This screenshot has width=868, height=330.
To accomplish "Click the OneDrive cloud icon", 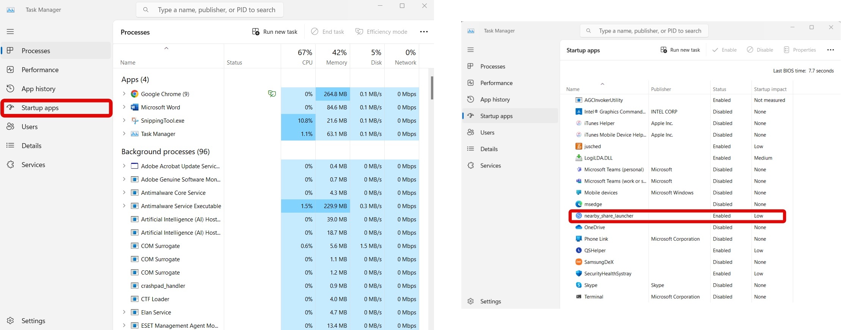I will [579, 227].
